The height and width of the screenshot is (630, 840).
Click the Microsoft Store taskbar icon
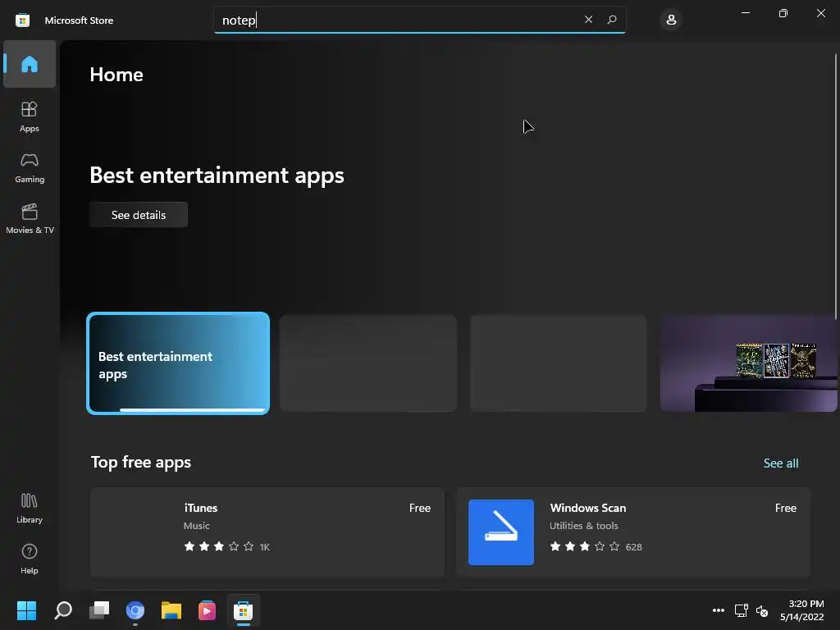pyautogui.click(x=243, y=610)
